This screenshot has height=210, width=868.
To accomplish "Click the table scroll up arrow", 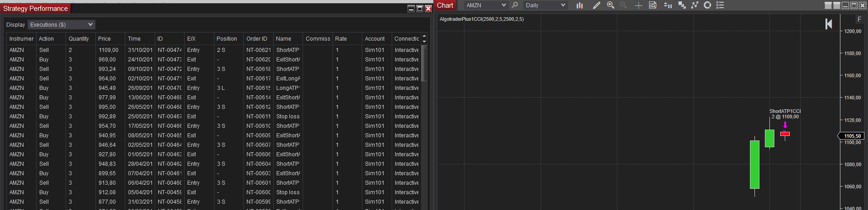I will tap(424, 36).
